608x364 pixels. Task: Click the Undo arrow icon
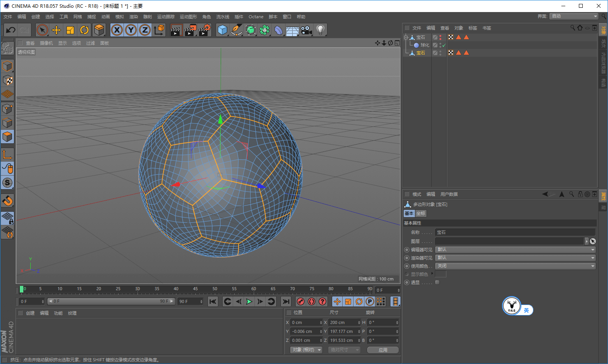[11, 30]
